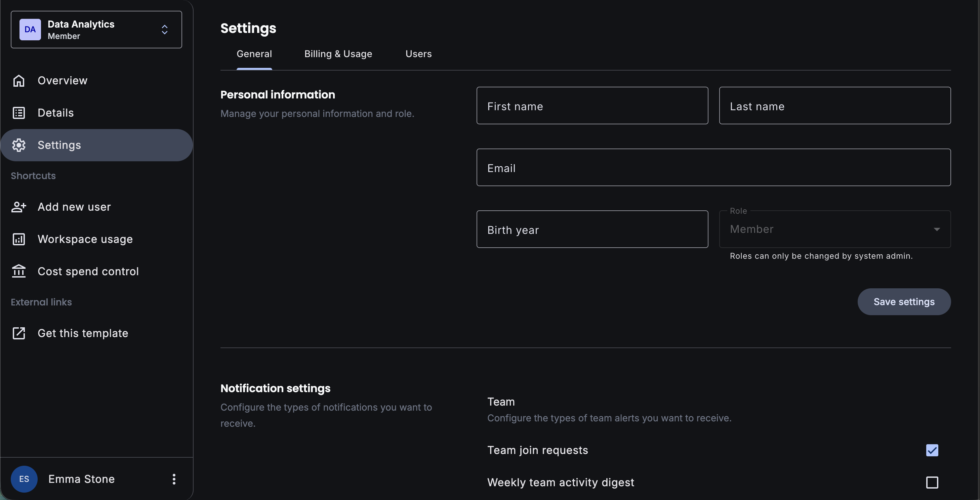980x500 pixels.
Task: Enable the Weekly team activity digest checkbox
Action: click(x=932, y=483)
